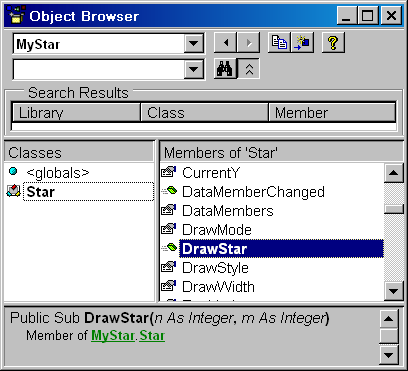Click the members list scrollbar thumb

coord(394,209)
